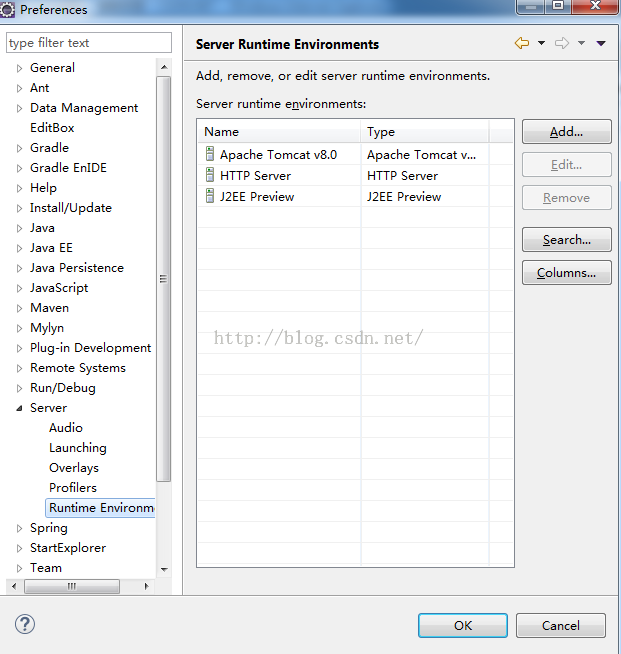This screenshot has height=654, width=621.
Task: Click the back navigation arrow icon
Action: click(521, 43)
